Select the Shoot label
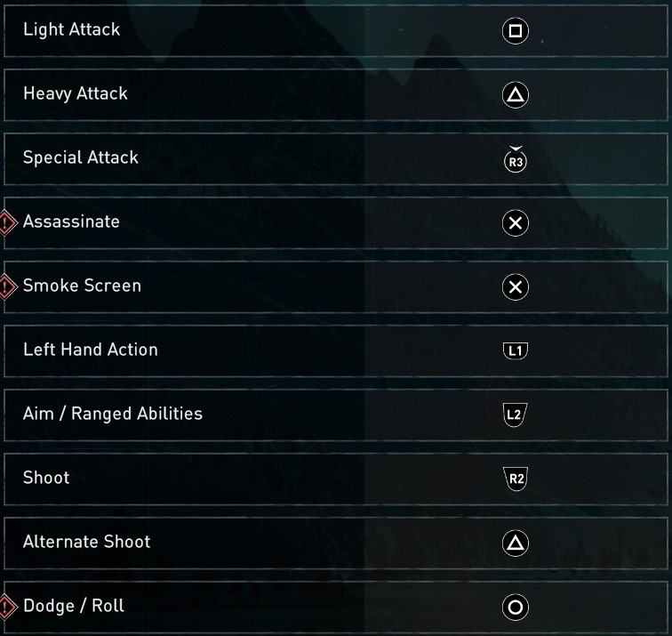The height and width of the screenshot is (636, 672). click(46, 479)
